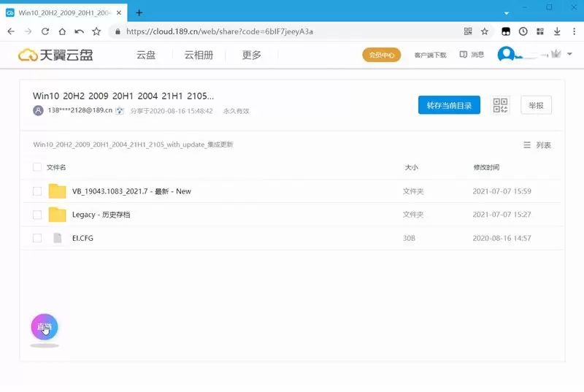Open the 云相册 navigation item

[199, 55]
